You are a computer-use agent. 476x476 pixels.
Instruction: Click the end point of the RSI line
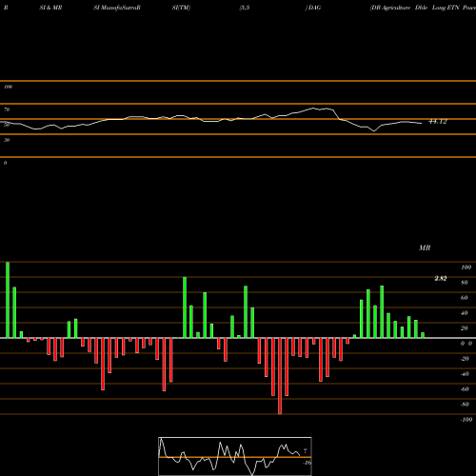coord(422,123)
